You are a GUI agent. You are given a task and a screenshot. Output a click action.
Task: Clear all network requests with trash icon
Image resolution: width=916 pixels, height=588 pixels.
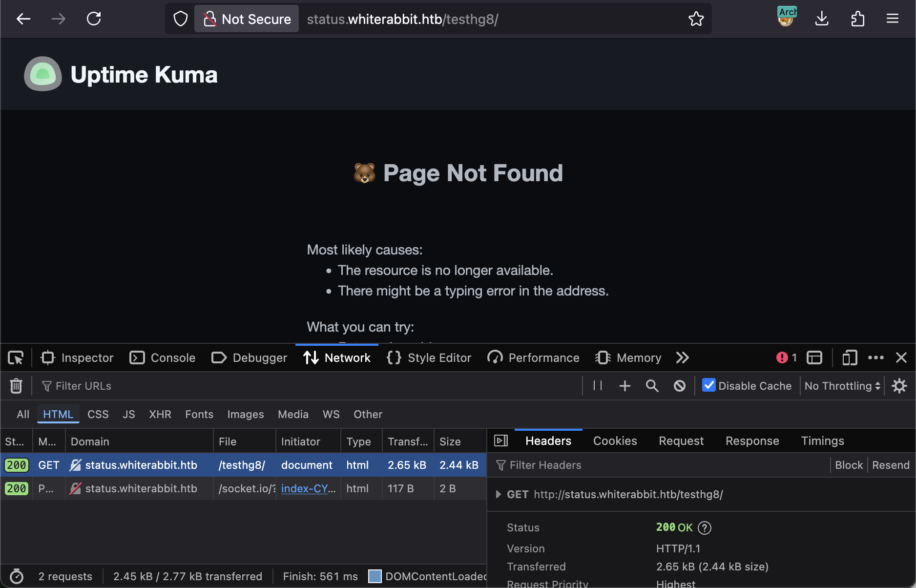pyautogui.click(x=16, y=386)
